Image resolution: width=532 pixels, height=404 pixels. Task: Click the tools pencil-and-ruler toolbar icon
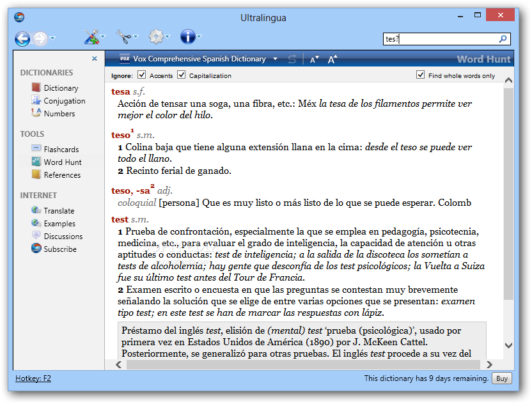pyautogui.click(x=91, y=36)
